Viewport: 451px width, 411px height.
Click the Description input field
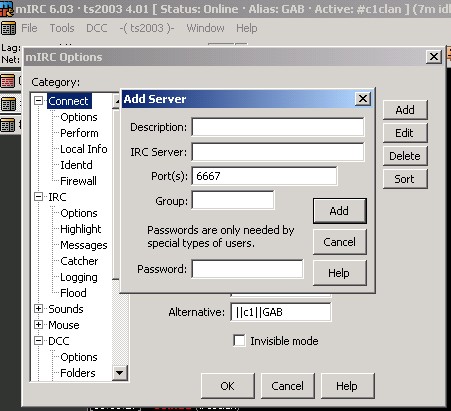point(278,127)
